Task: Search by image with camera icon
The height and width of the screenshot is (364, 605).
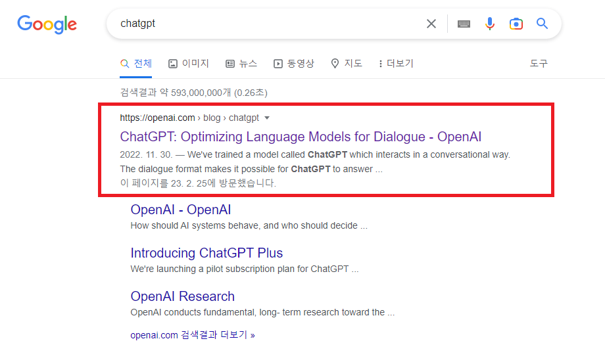Action: click(x=516, y=24)
